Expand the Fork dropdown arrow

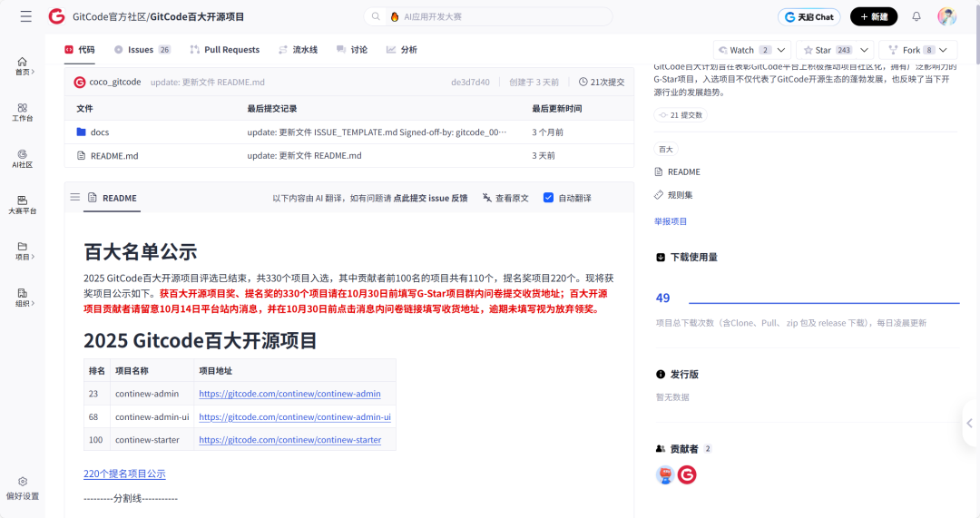click(946, 50)
